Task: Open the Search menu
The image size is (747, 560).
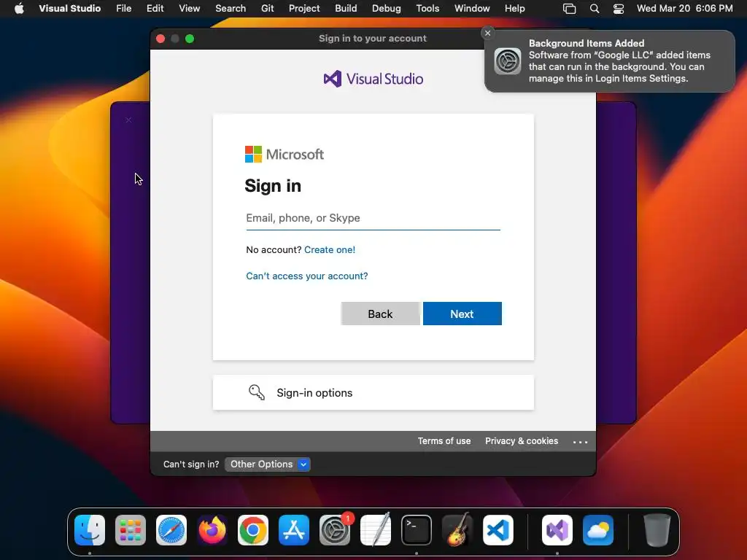Action: pos(231,9)
